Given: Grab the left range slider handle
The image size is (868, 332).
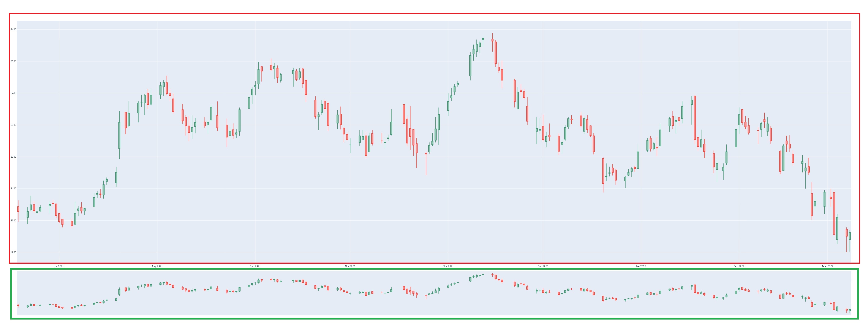Looking at the screenshot, I should tap(17, 293).
